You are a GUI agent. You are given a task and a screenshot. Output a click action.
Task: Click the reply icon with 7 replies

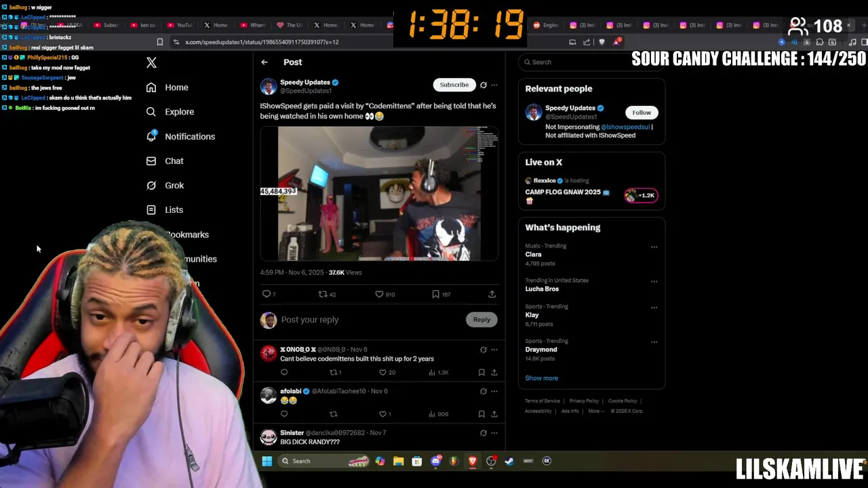point(267,294)
